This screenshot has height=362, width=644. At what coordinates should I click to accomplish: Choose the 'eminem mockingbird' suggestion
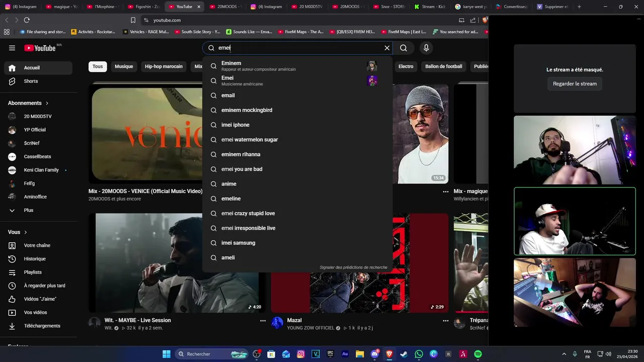(x=297, y=110)
